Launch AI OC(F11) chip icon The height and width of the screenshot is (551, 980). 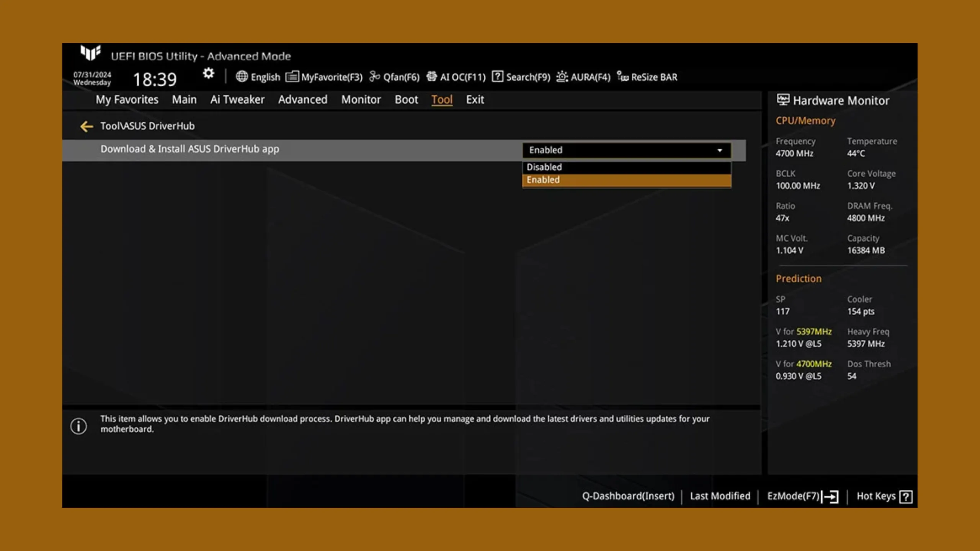431,77
